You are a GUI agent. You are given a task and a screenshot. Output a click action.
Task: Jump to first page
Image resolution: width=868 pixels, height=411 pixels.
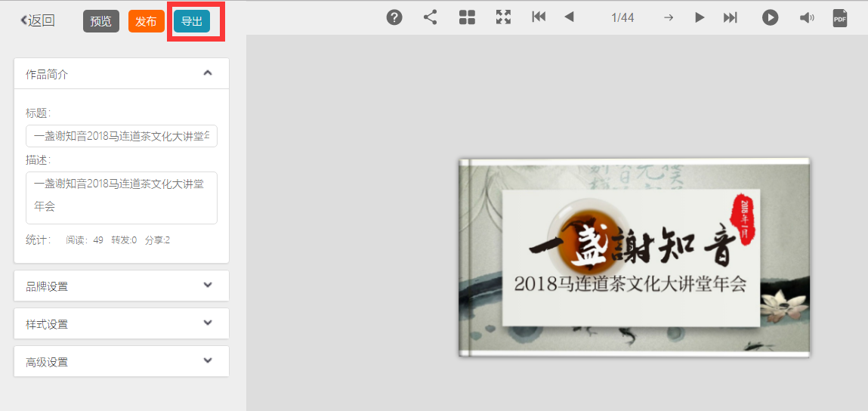(539, 17)
